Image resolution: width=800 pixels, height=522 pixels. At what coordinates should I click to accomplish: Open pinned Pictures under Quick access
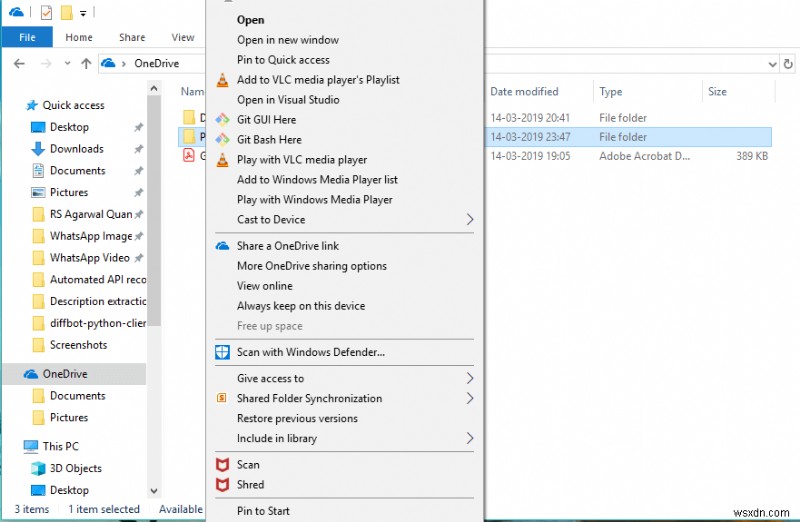coord(69,192)
